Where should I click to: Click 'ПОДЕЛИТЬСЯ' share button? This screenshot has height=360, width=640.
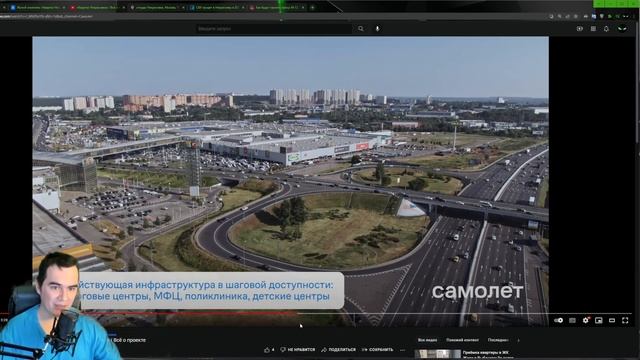click(x=338, y=350)
